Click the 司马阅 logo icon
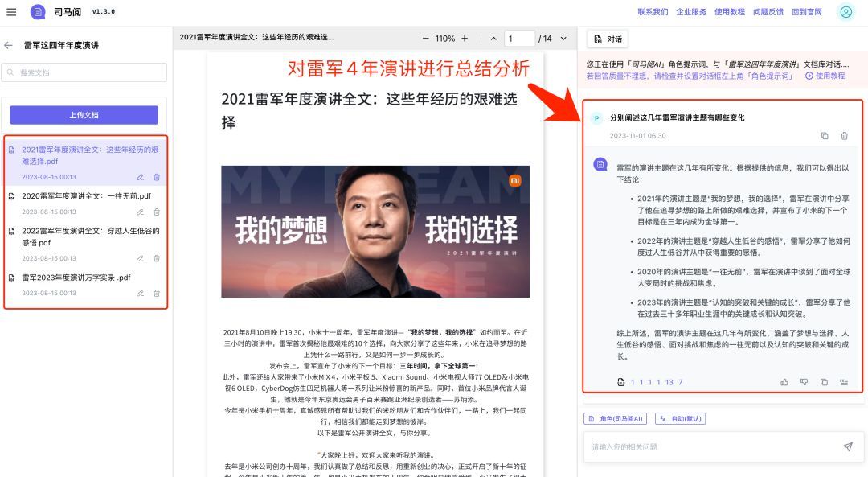This screenshot has width=868, height=477. tap(38, 11)
